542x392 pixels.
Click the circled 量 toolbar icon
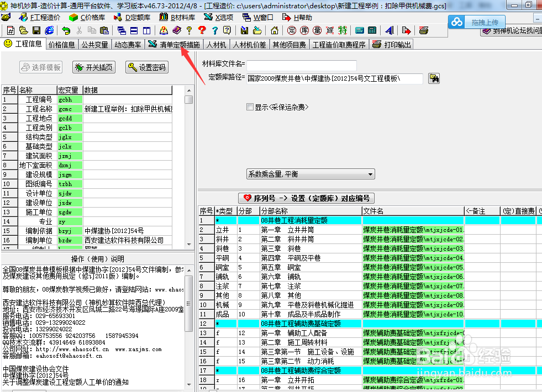(x=317, y=31)
